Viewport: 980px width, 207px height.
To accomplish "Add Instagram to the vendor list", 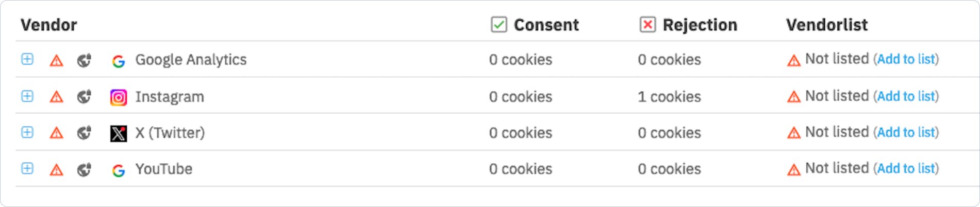I will 906,96.
